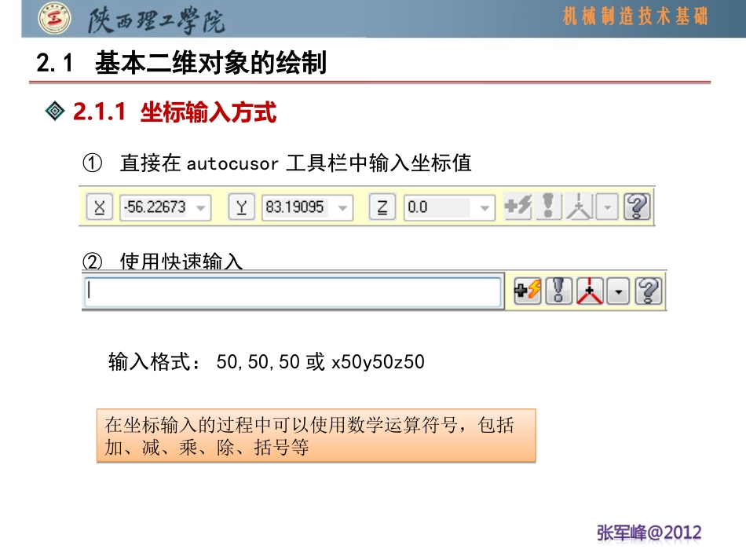This screenshot has height=560, width=746.
Task: Click grayed exclamation icon in upper toolbar
Action: pos(549,207)
